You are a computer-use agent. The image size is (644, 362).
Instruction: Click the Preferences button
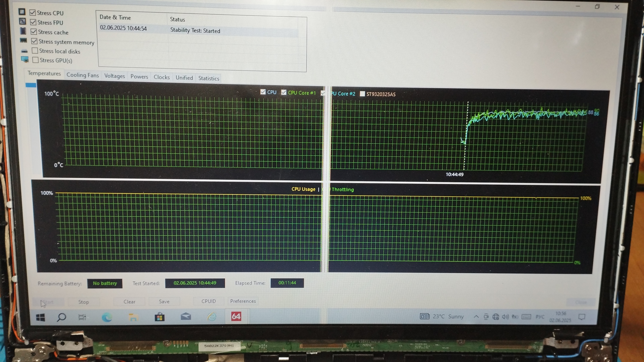click(x=243, y=301)
